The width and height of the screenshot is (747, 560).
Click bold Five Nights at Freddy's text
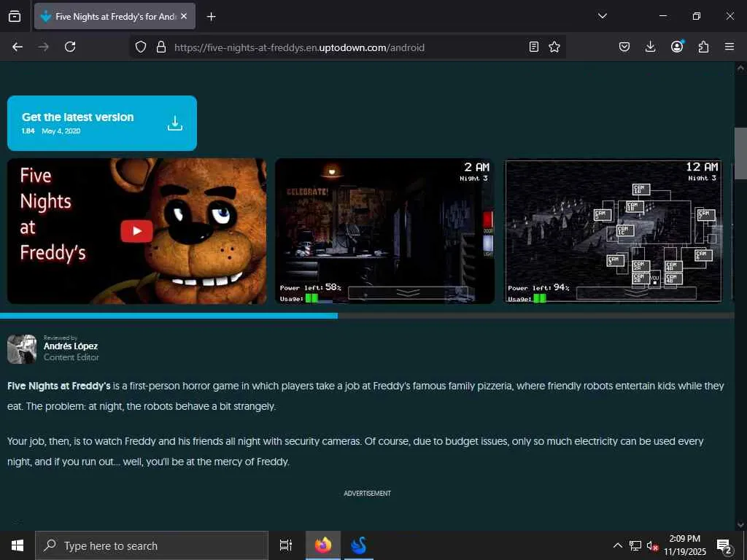58,386
